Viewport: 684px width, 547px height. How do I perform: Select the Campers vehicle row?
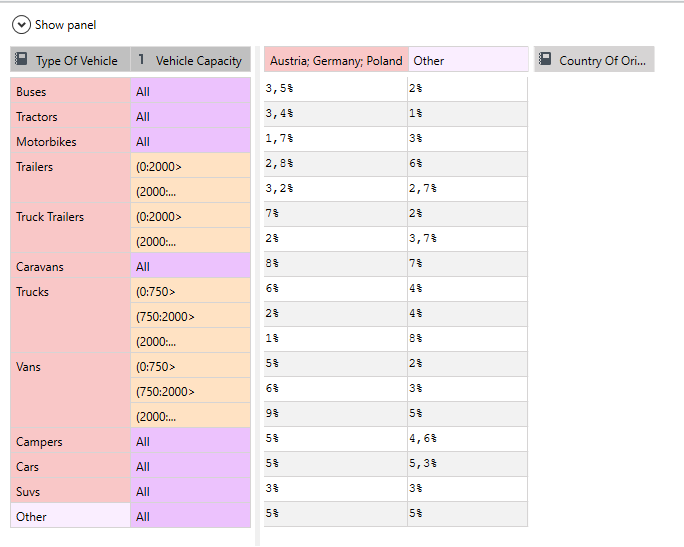[x=71, y=441]
